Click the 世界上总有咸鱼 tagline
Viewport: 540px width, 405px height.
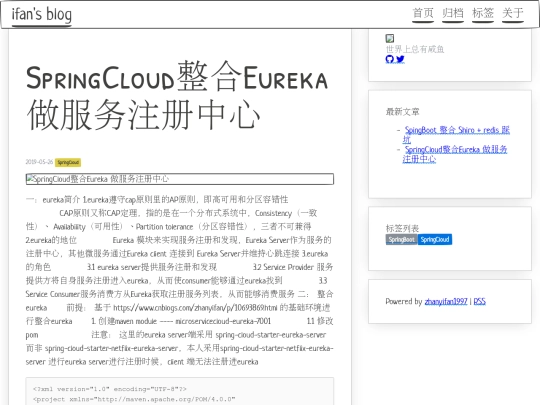pos(415,49)
